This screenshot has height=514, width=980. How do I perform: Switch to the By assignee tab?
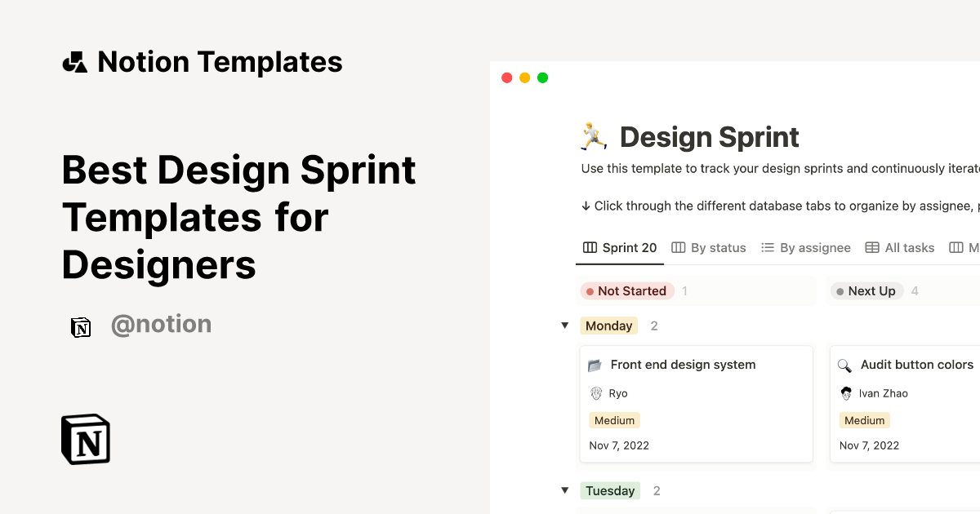tap(806, 248)
